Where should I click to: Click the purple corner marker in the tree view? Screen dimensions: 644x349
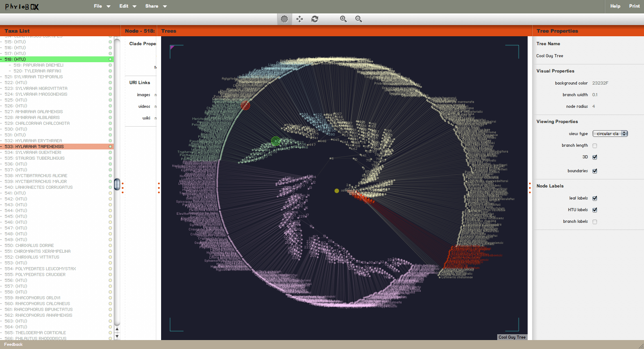point(172,47)
